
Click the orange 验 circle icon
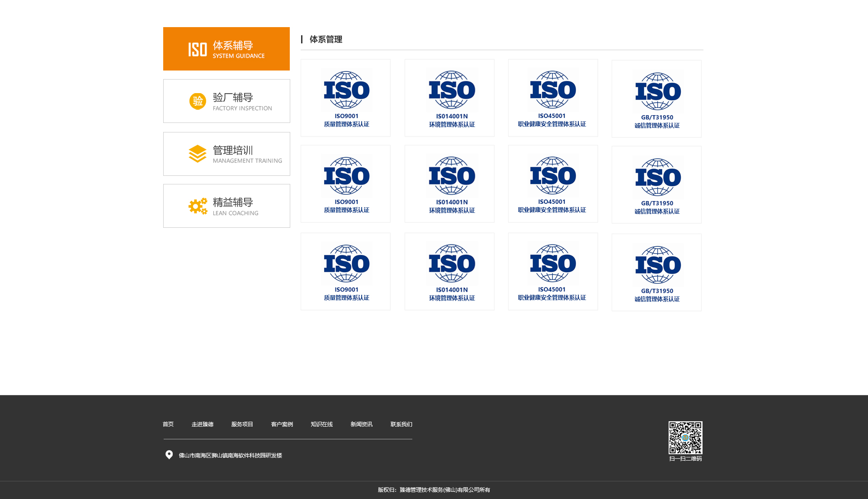pos(198,101)
